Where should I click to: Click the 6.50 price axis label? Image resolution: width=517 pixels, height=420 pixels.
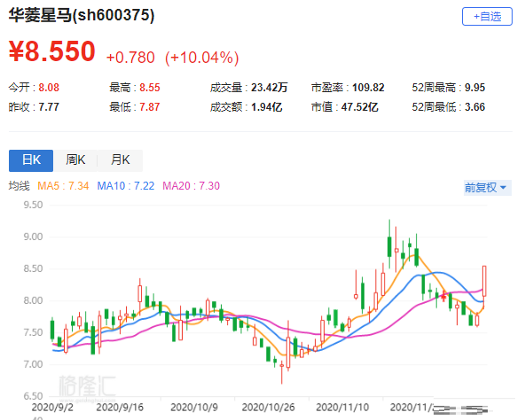click(x=33, y=396)
